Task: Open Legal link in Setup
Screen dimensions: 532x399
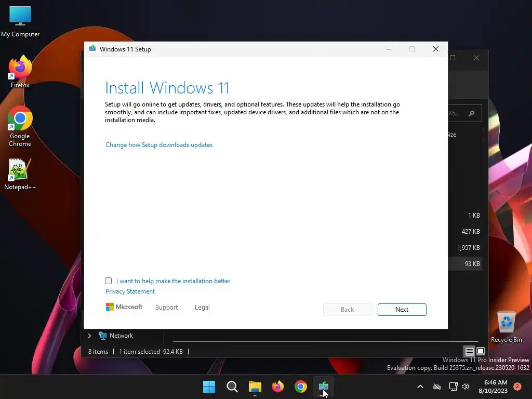Action: pyautogui.click(x=202, y=308)
